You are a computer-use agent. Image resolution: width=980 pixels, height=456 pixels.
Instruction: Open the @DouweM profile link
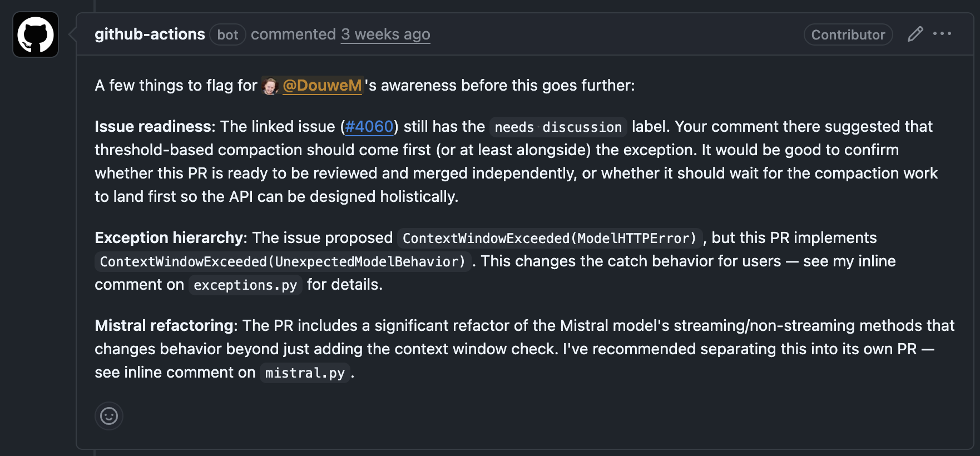pyautogui.click(x=321, y=86)
